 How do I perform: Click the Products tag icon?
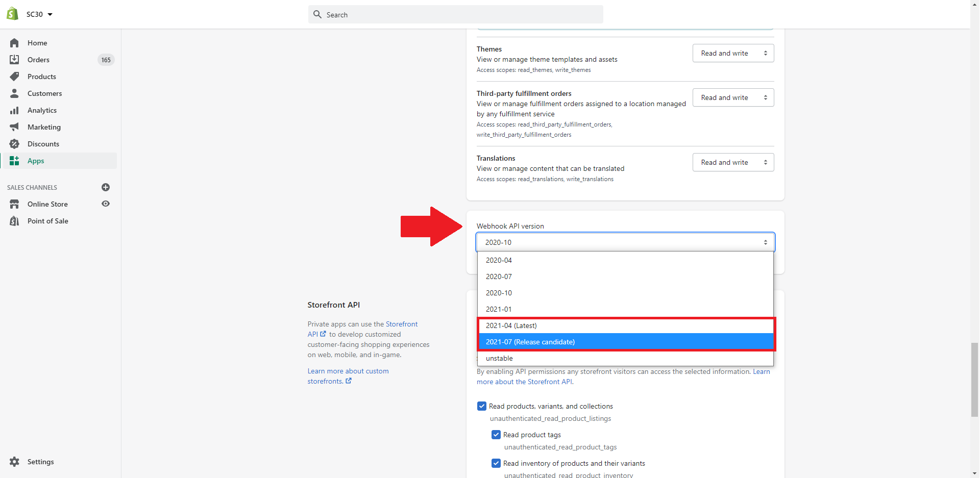(x=14, y=77)
